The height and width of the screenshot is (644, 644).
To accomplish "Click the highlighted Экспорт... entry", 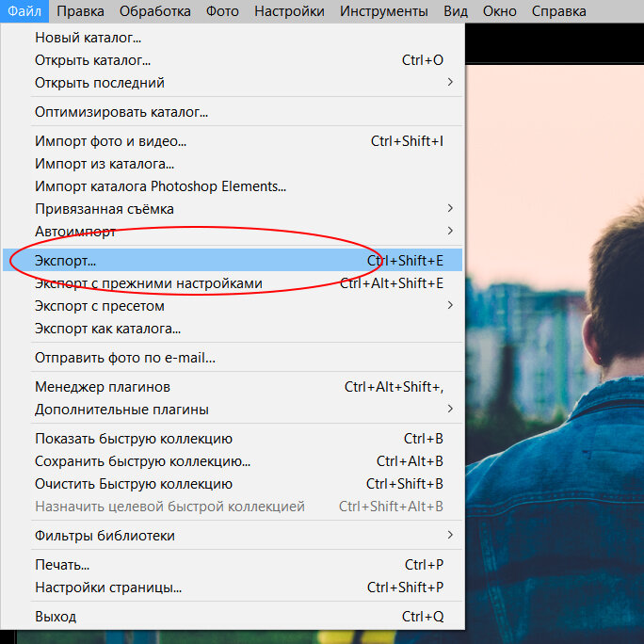I will click(x=233, y=260).
